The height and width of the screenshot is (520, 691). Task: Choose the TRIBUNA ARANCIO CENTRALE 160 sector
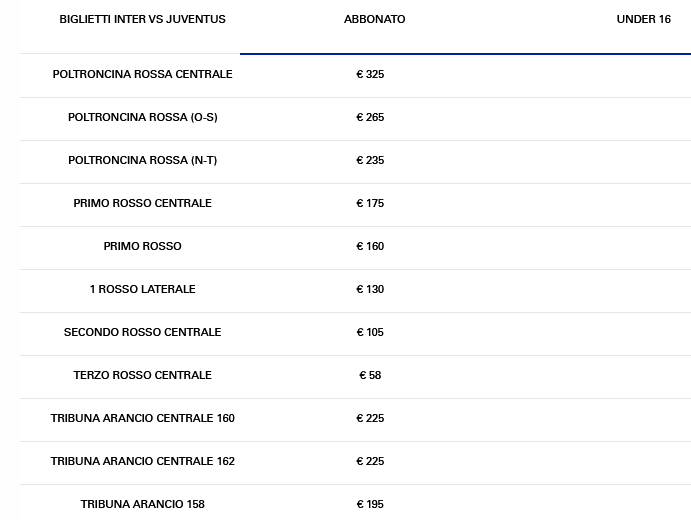[142, 418]
